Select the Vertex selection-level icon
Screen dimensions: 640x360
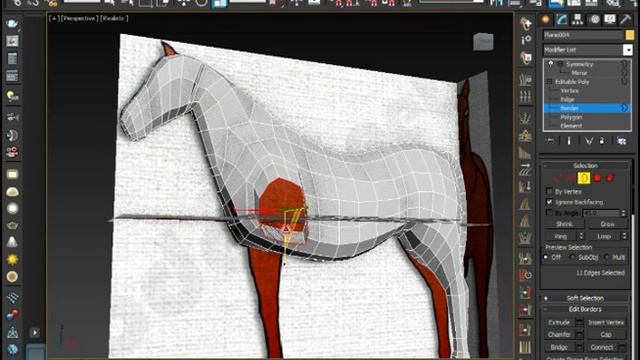click(558, 178)
